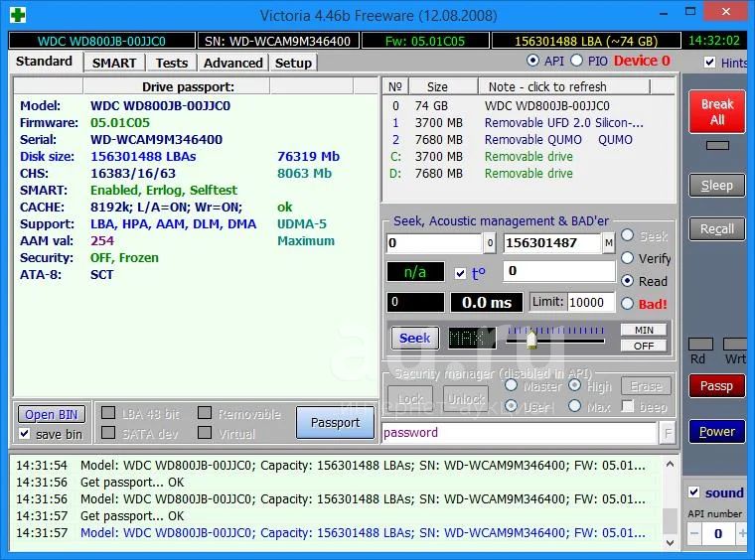
Task: Click the n/a temperature display
Action: click(415, 272)
